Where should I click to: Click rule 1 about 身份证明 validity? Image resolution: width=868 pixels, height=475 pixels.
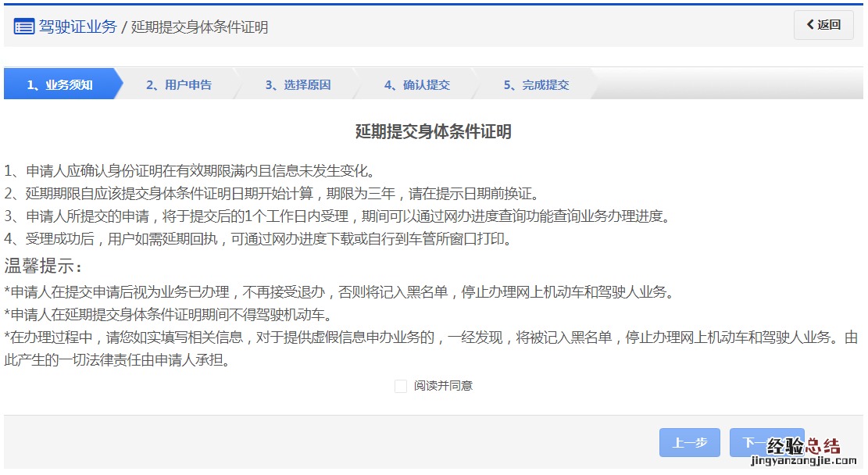click(x=190, y=171)
